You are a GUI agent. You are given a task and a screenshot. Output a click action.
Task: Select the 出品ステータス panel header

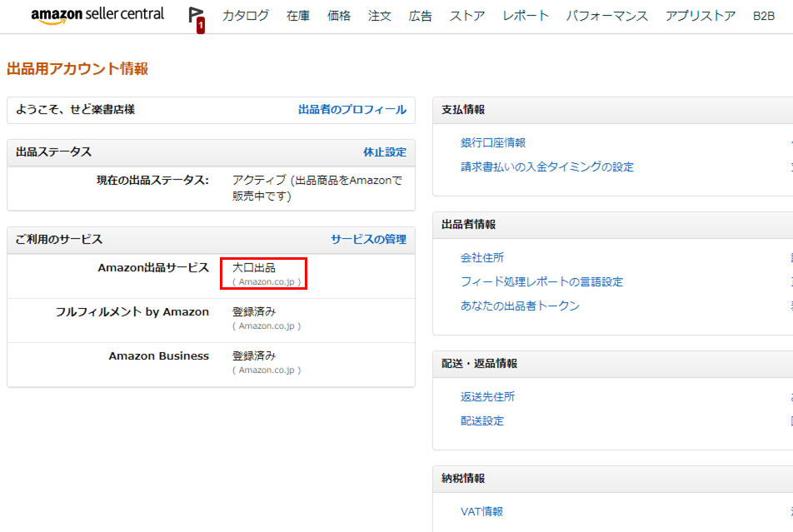point(53,152)
